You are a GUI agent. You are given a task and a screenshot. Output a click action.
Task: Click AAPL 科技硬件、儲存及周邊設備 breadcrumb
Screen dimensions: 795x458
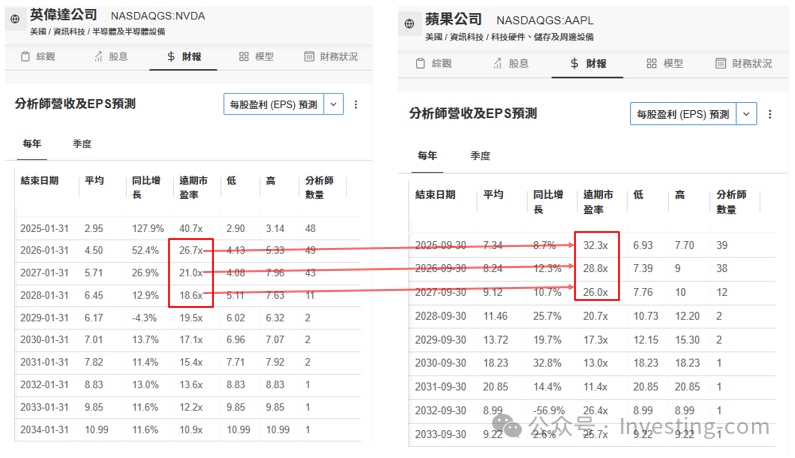[x=542, y=37]
